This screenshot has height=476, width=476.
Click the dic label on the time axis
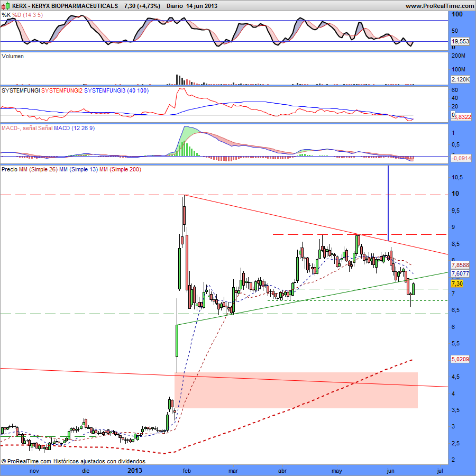tap(86, 471)
